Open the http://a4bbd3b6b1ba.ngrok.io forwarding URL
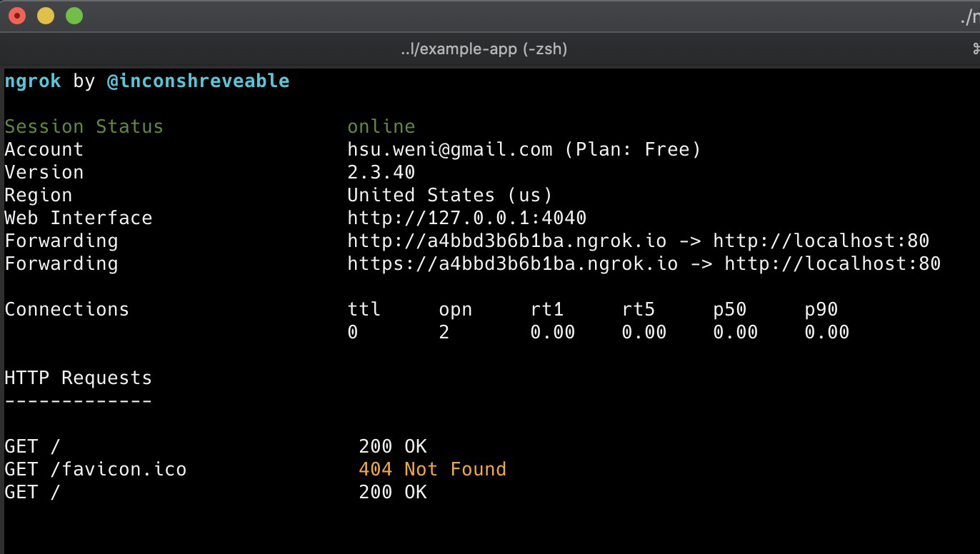This screenshot has width=980, height=554. (x=507, y=241)
